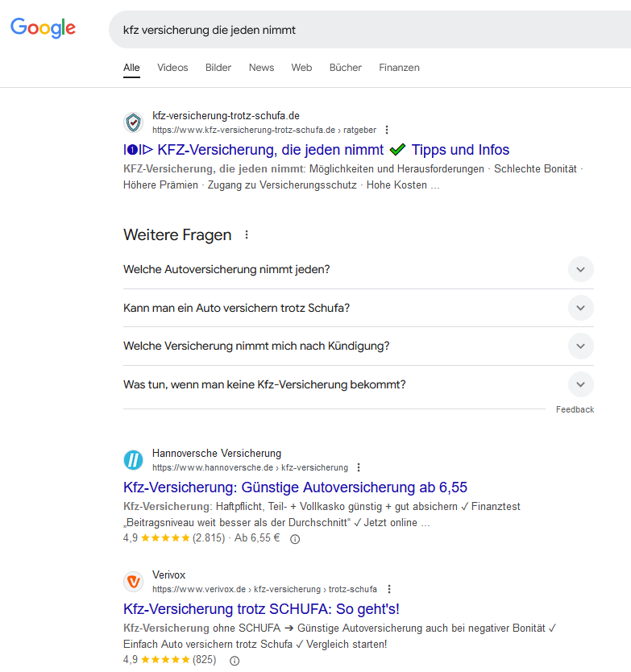Viewport: 631px width, 672px height.
Task: Click info icon next to Ab 6,55 €
Action: [x=295, y=539]
